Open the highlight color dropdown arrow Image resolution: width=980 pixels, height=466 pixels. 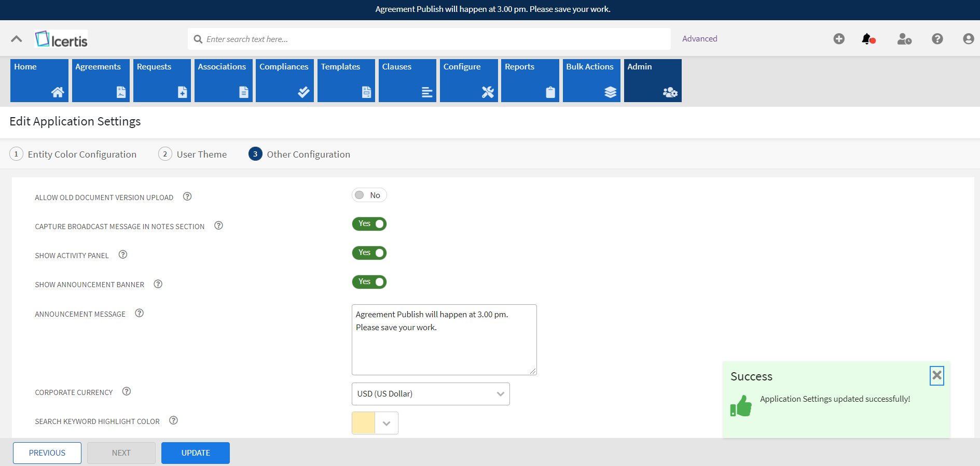pyautogui.click(x=387, y=423)
